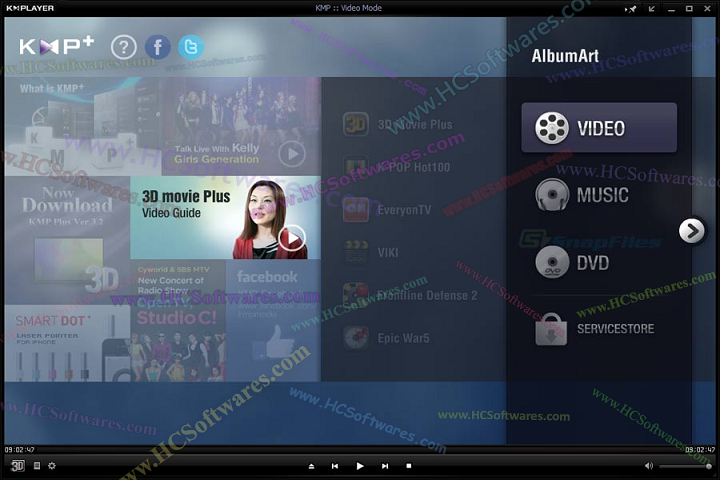Click the eject/open file button
This screenshot has height=480, width=720.
[x=311, y=466]
